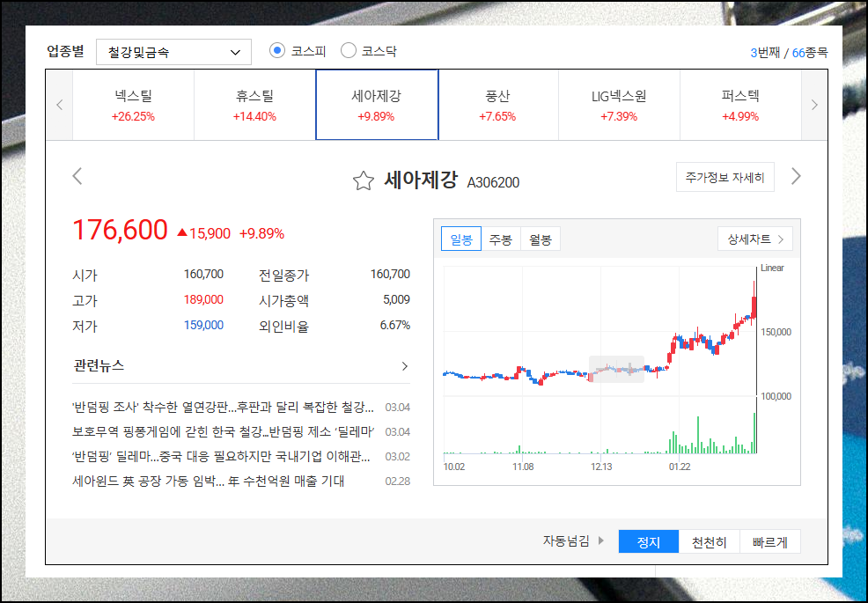Click the green volume bars chart
Screen dimensions: 868x603
point(600,434)
